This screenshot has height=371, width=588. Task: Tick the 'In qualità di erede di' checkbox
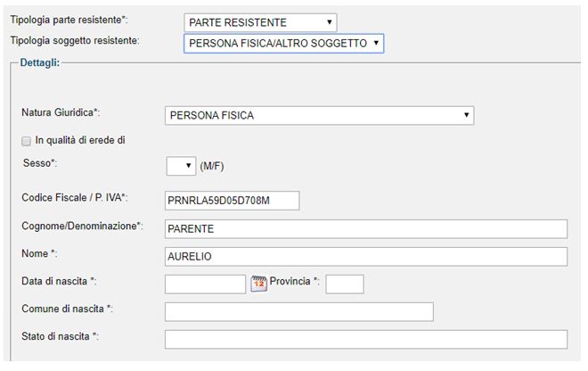pos(26,141)
